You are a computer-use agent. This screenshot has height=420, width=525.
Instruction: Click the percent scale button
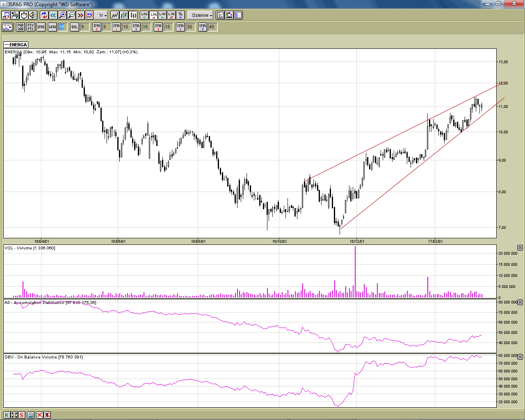[180, 15]
